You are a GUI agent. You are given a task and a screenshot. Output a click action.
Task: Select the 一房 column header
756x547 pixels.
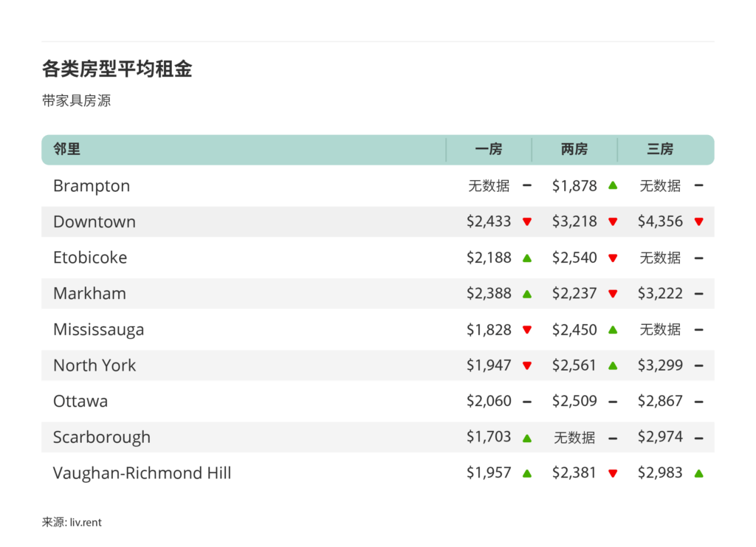(x=489, y=150)
